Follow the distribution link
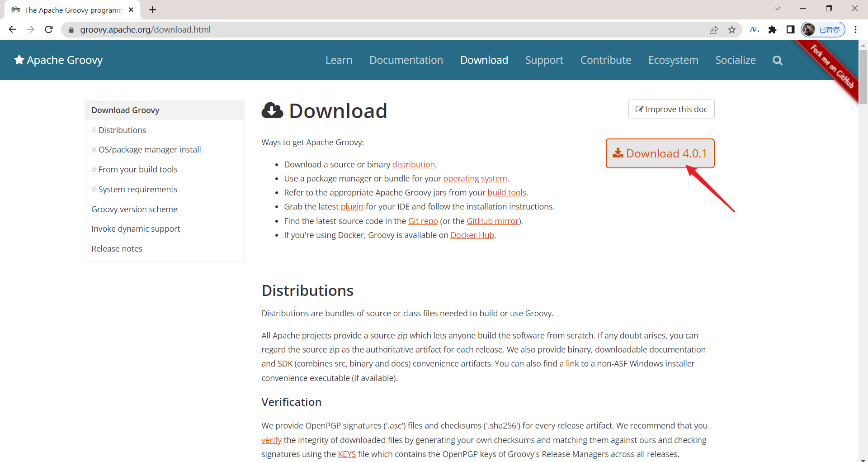Image resolution: width=868 pixels, height=462 pixels. pos(414,165)
